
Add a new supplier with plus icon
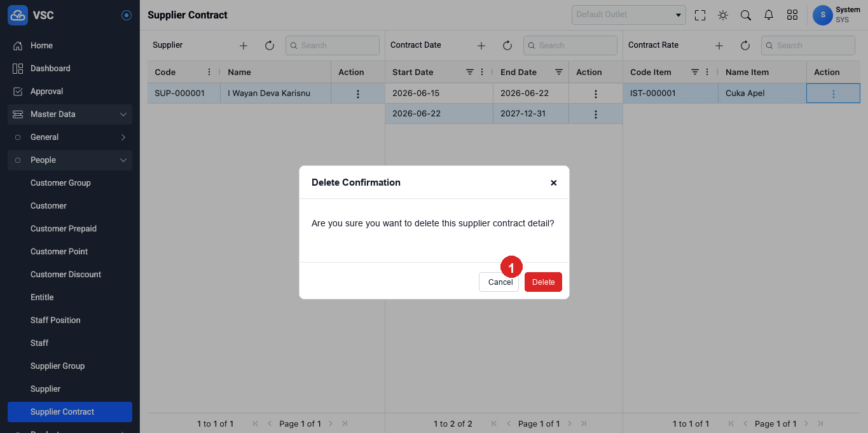point(244,46)
